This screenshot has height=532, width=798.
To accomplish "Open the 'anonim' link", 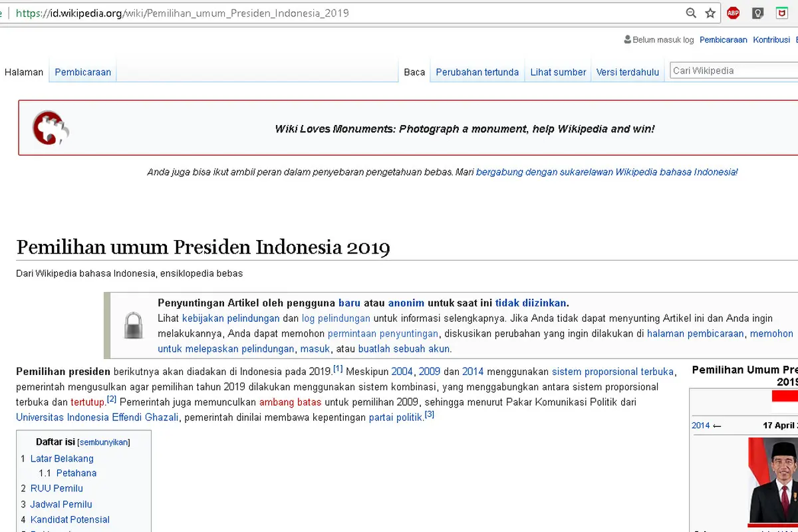I will (406, 303).
